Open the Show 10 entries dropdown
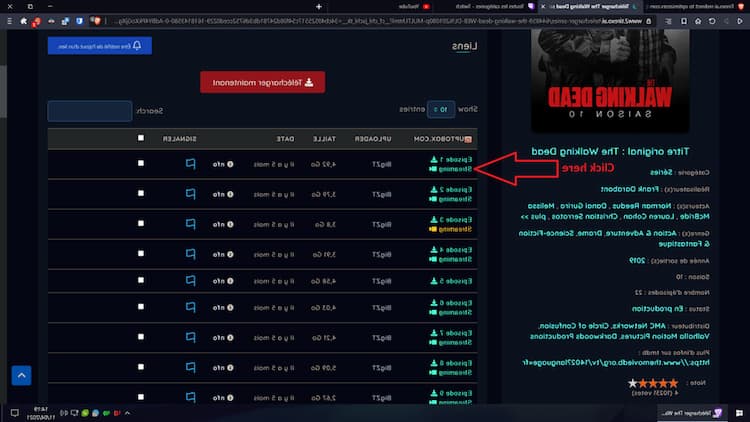The width and height of the screenshot is (750, 422). (441, 110)
